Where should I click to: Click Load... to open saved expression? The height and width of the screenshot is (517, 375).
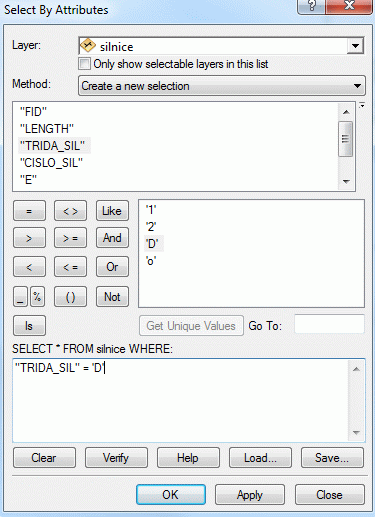[260, 458]
